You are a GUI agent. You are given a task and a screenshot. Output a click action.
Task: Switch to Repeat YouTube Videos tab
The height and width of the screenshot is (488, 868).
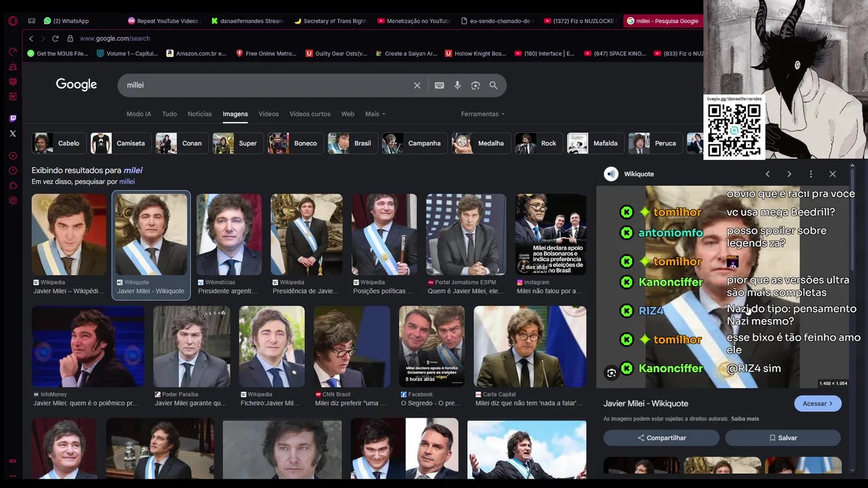tap(163, 21)
